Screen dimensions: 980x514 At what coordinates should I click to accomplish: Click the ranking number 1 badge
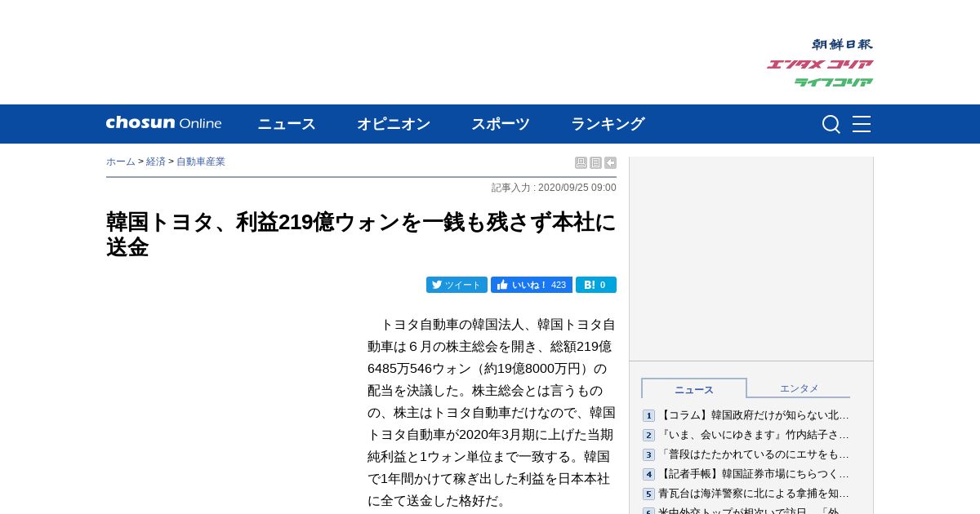pos(648,415)
